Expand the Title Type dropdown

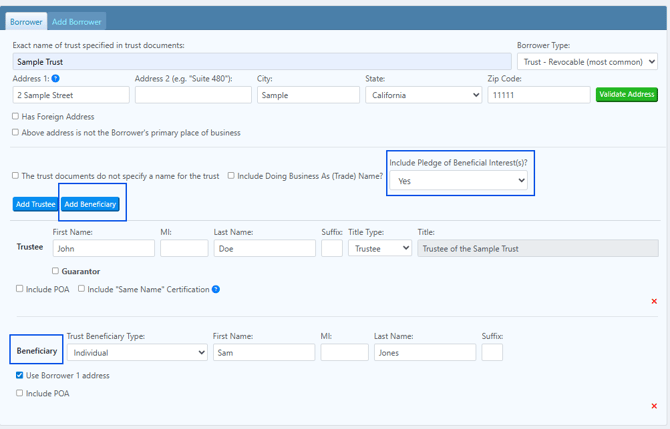tap(380, 248)
